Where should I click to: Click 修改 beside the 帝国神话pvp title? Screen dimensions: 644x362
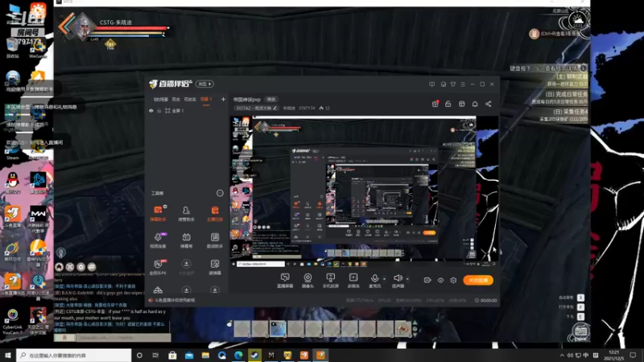271,99
